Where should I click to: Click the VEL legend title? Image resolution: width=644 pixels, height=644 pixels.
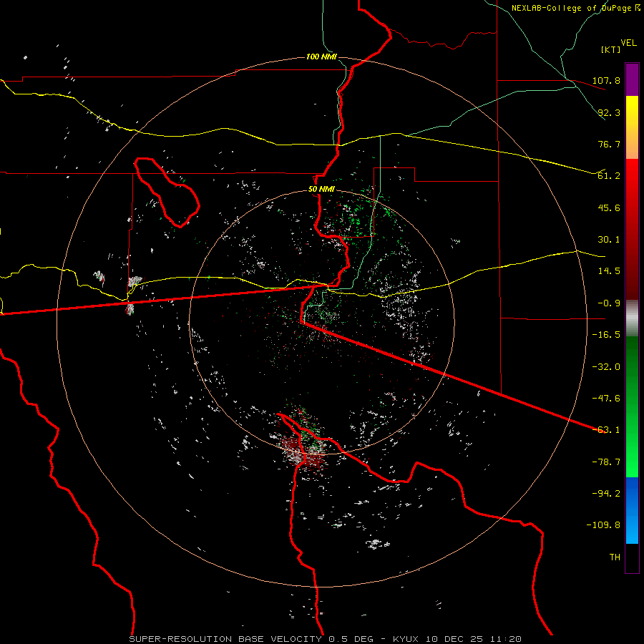pyautogui.click(x=628, y=43)
